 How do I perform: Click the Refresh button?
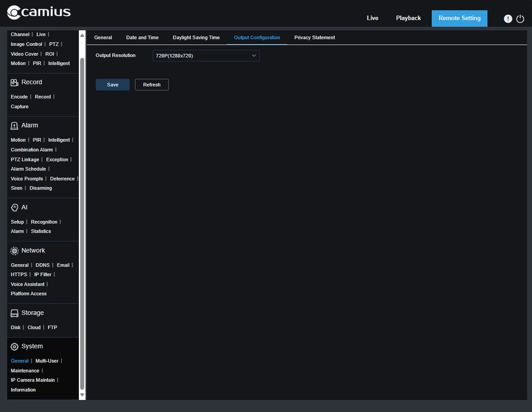click(152, 84)
